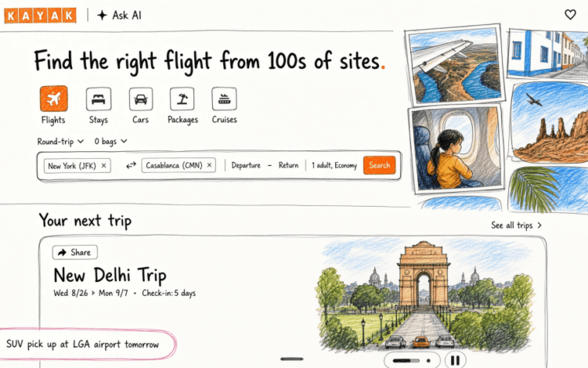588x368 pixels.
Task: Expand the Round-trip dropdown
Action: click(x=60, y=142)
